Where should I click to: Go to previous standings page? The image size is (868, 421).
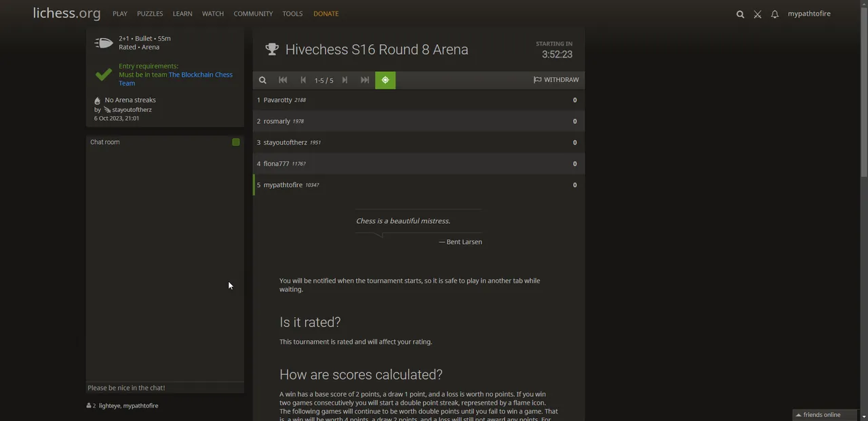click(303, 80)
